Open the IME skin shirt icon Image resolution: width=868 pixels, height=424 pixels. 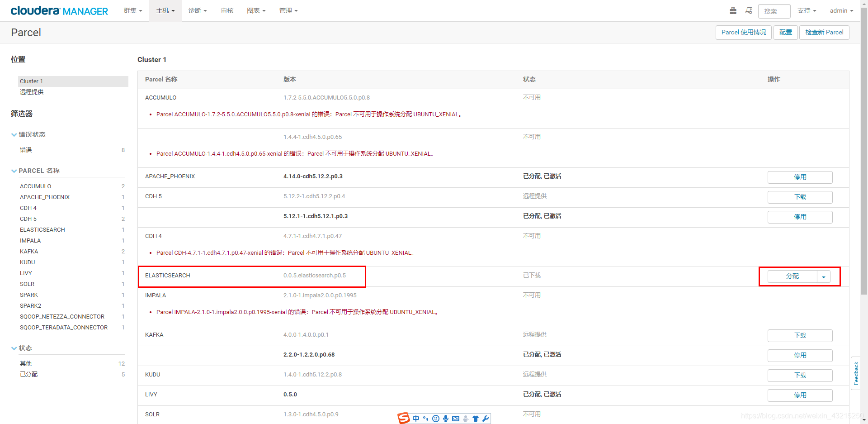point(476,419)
